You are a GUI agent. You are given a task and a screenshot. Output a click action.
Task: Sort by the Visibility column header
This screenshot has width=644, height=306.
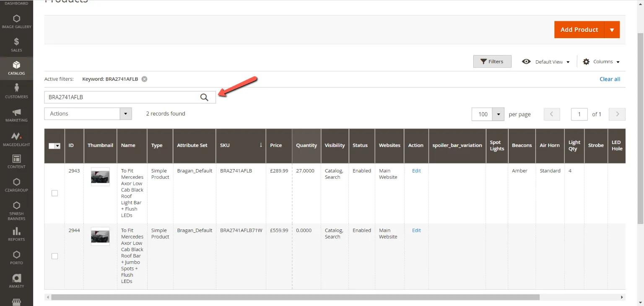(335, 146)
